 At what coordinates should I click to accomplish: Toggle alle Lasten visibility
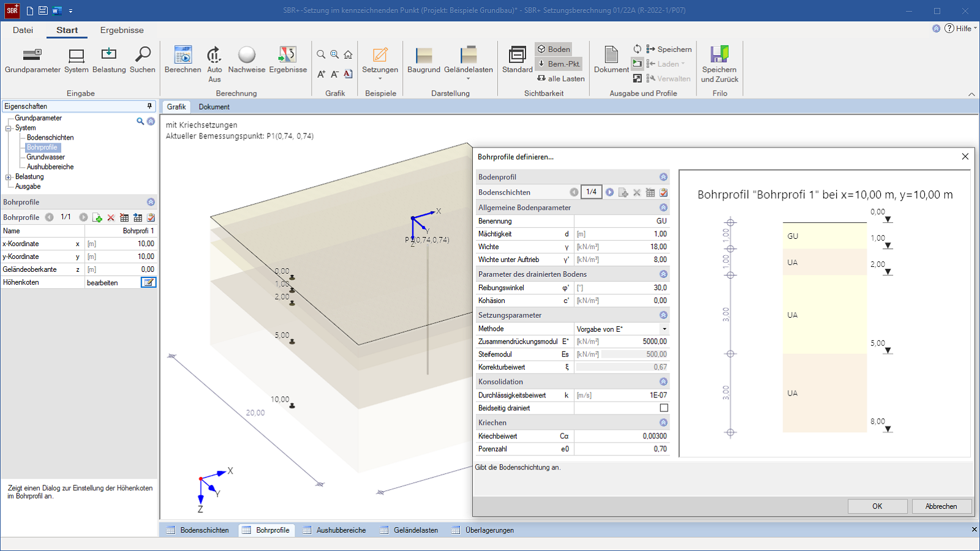coord(560,78)
